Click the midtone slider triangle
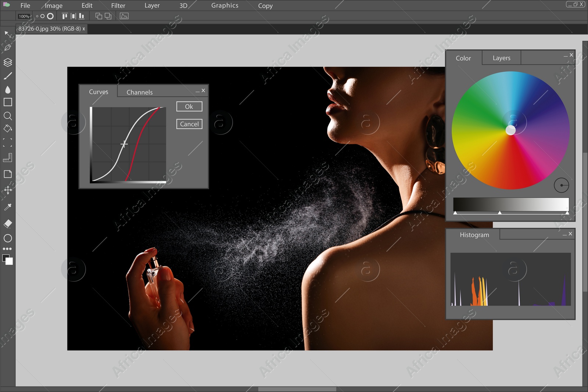Image resolution: width=588 pixels, height=392 pixels. point(499,213)
